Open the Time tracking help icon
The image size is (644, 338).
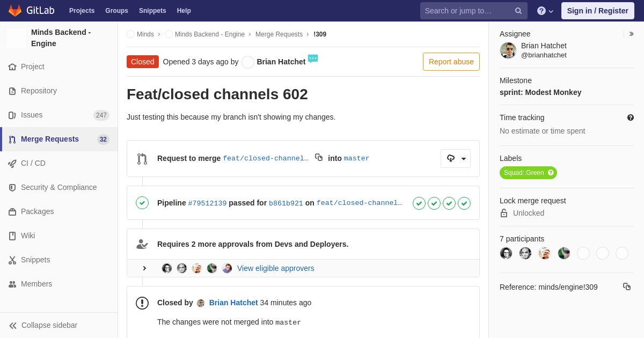631,117
